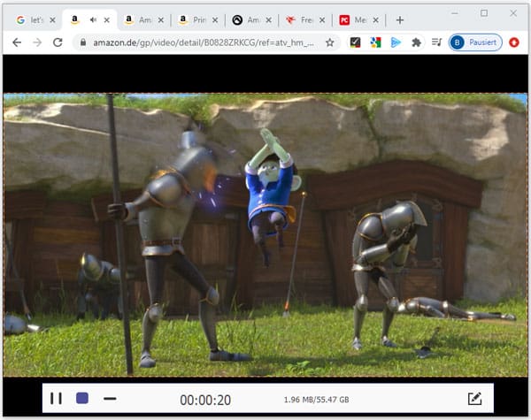Open the Pausiert profile button
531x420 pixels.
(475, 42)
